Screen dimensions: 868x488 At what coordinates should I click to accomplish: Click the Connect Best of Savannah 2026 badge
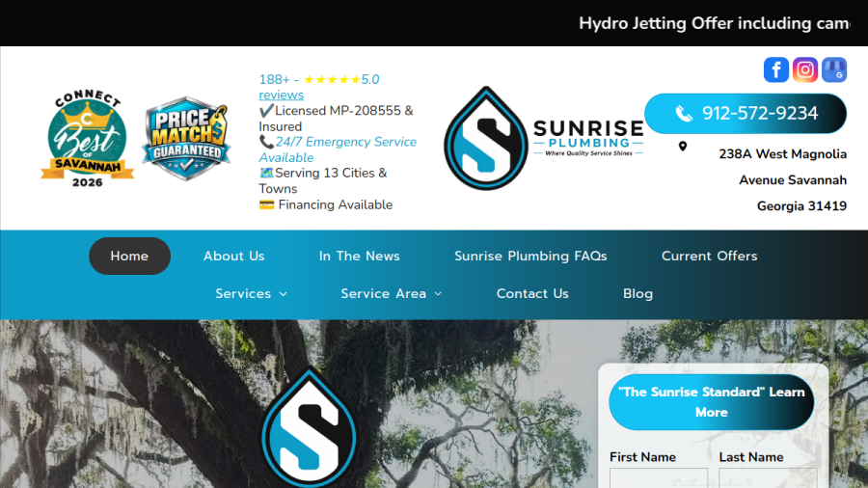tap(88, 139)
